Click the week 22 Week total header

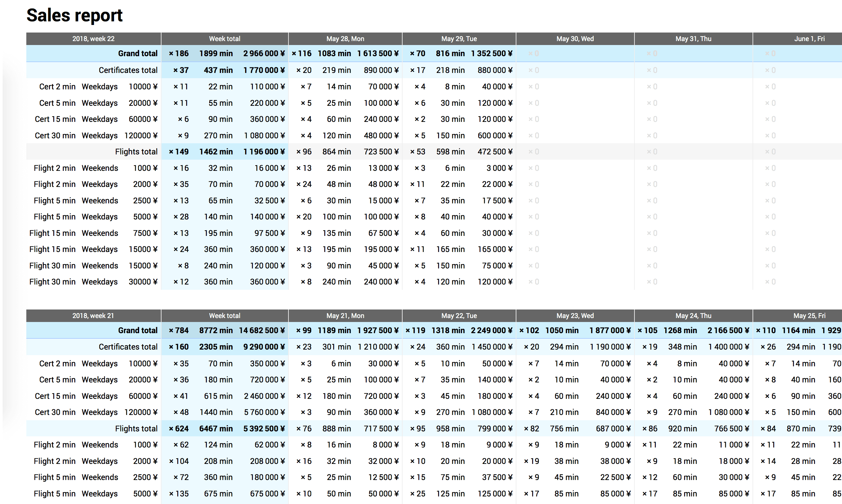[x=224, y=39]
